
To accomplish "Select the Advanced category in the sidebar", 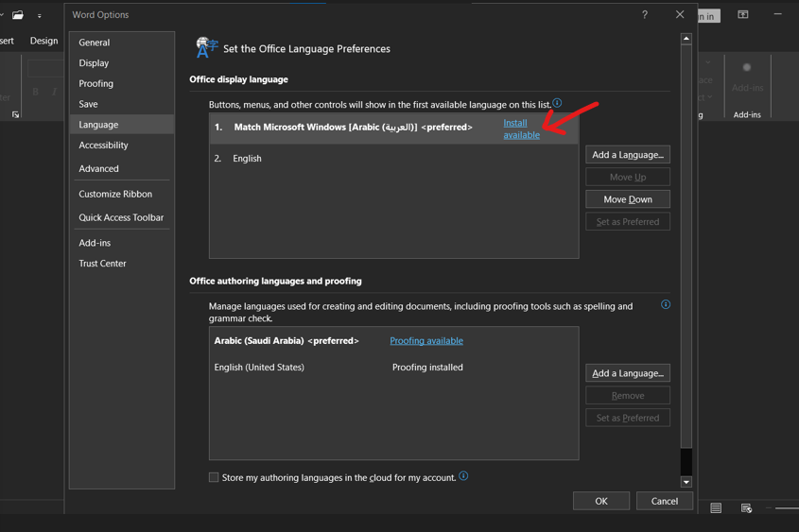I will tap(99, 168).
